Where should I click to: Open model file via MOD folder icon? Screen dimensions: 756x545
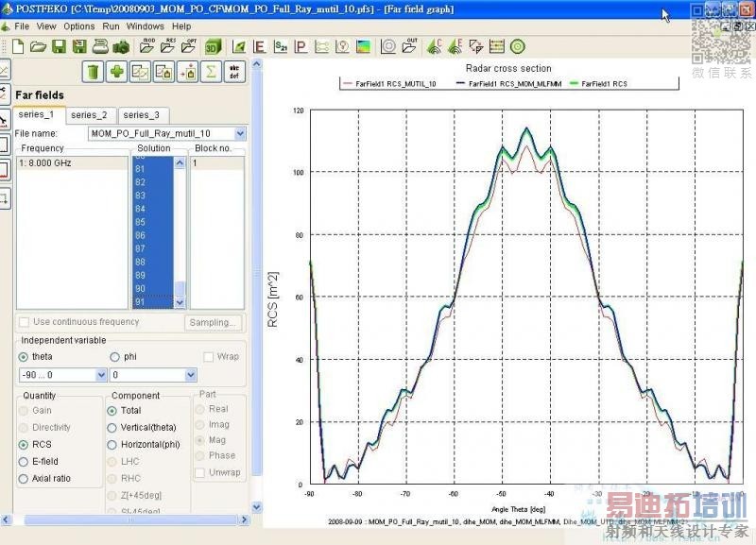click(x=146, y=46)
